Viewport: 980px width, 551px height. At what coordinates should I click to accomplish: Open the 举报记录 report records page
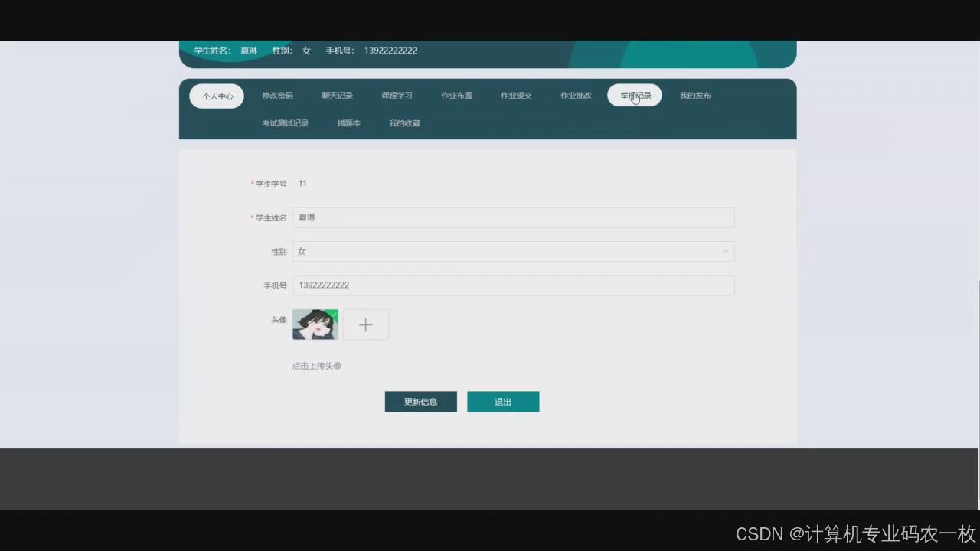click(635, 95)
